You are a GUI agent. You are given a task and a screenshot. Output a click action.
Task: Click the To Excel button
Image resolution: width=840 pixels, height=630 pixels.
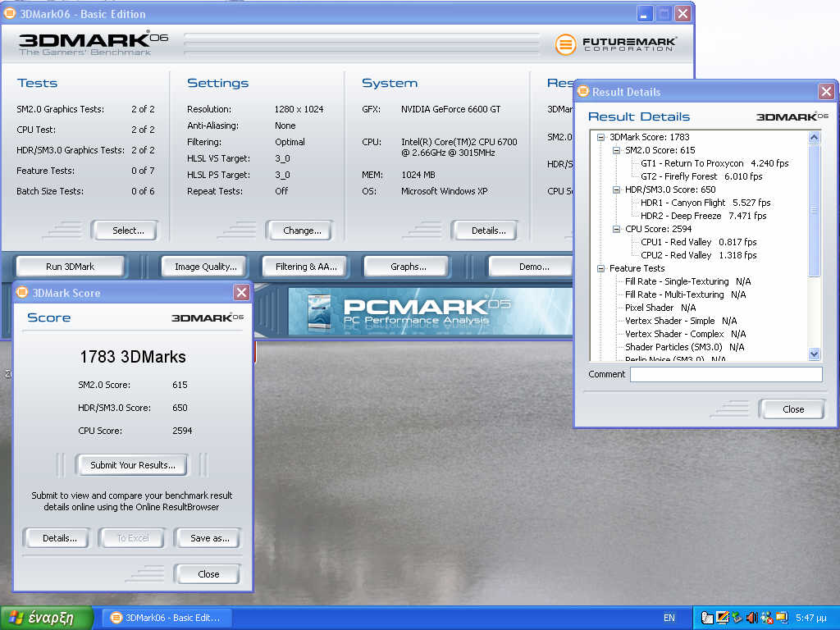pyautogui.click(x=132, y=538)
